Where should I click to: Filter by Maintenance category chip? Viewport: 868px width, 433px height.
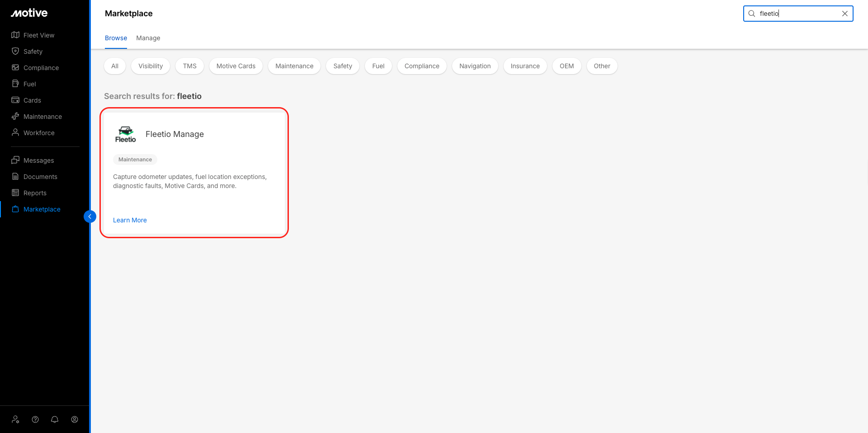[x=294, y=66]
